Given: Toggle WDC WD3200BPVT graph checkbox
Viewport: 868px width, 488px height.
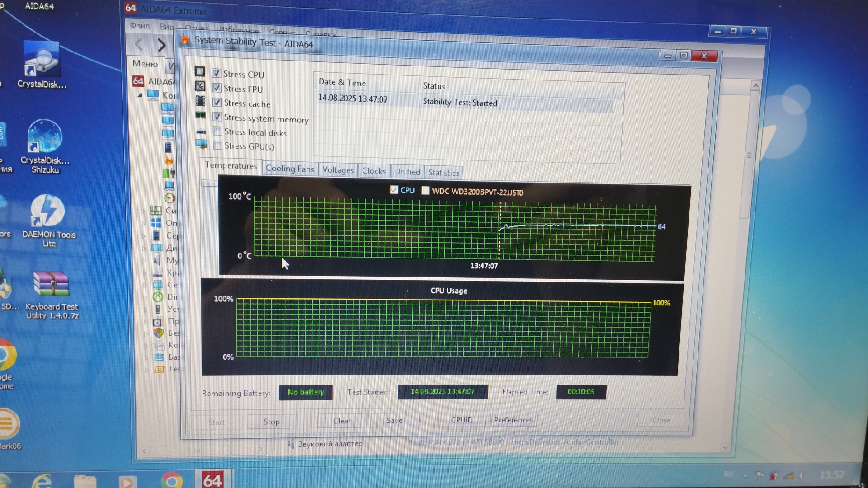Looking at the screenshot, I should (425, 191).
